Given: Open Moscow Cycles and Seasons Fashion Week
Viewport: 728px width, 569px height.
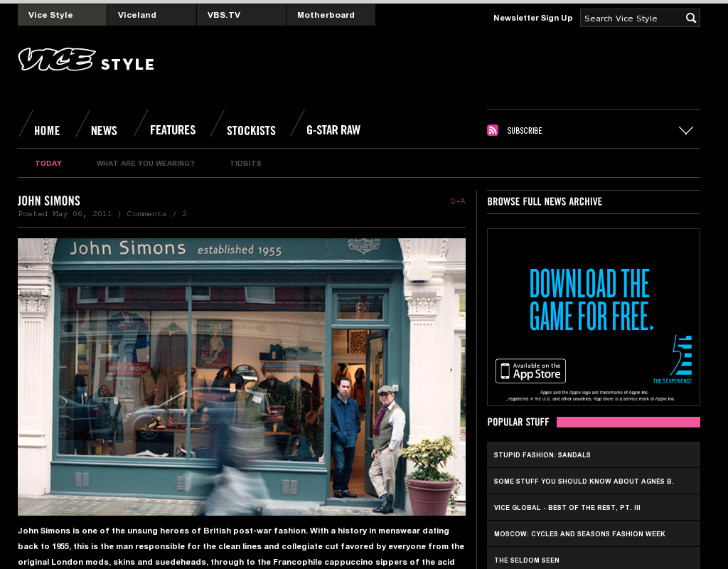Looking at the screenshot, I should click(x=594, y=533).
